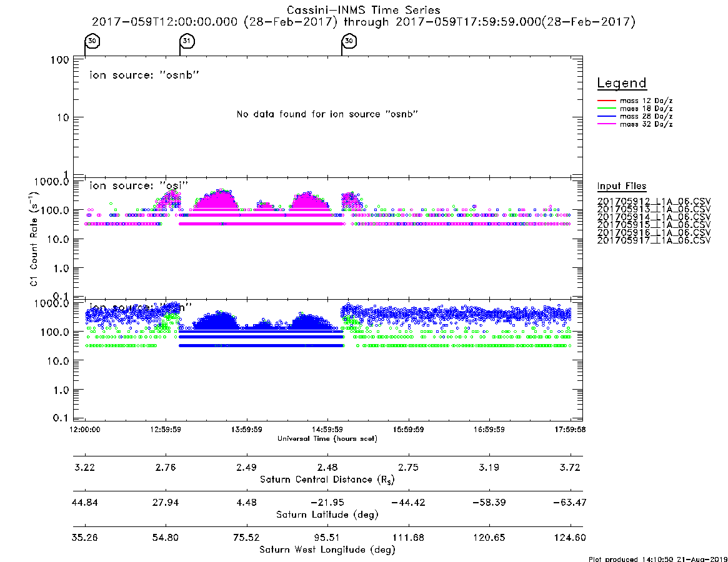Click the longitude value 95.51
This screenshot has height=562, width=728.
coord(327,538)
